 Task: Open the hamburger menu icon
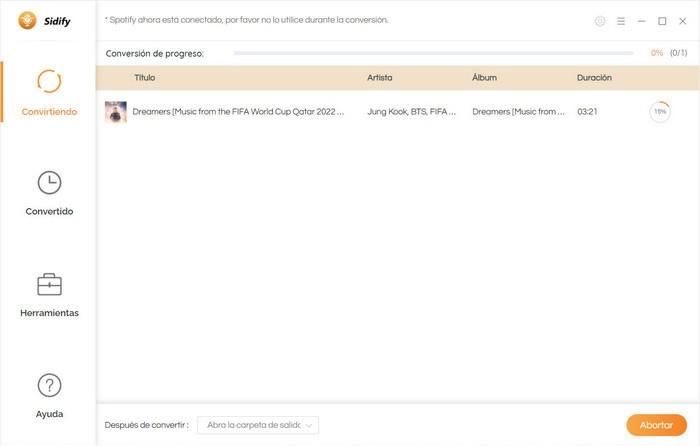click(x=621, y=21)
